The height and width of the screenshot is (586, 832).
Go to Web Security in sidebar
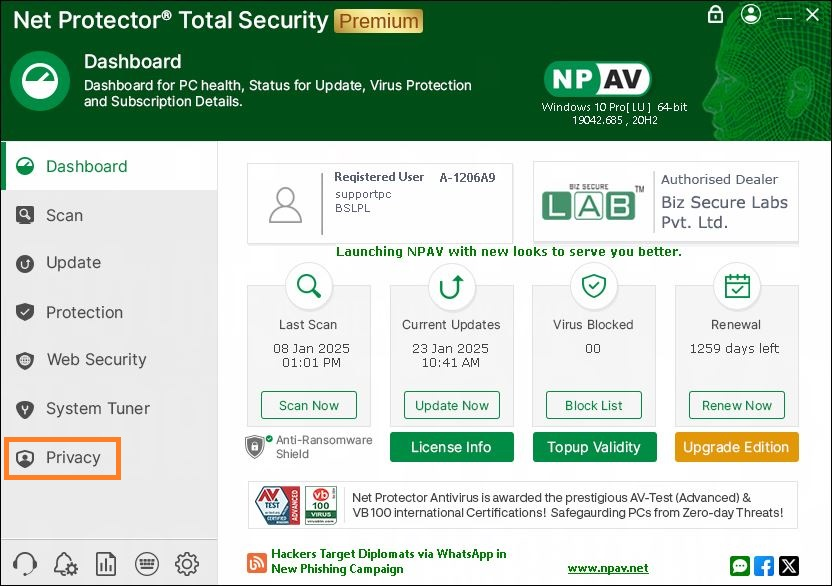[x=96, y=360]
